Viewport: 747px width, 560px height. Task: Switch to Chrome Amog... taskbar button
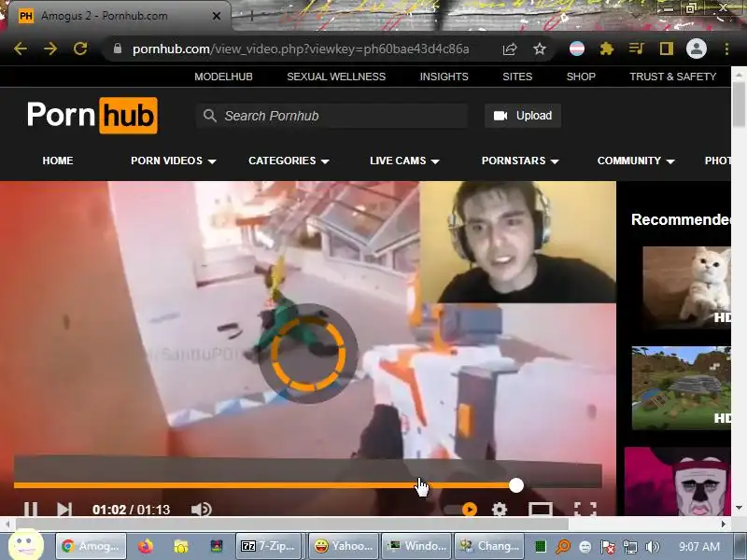coord(91,546)
